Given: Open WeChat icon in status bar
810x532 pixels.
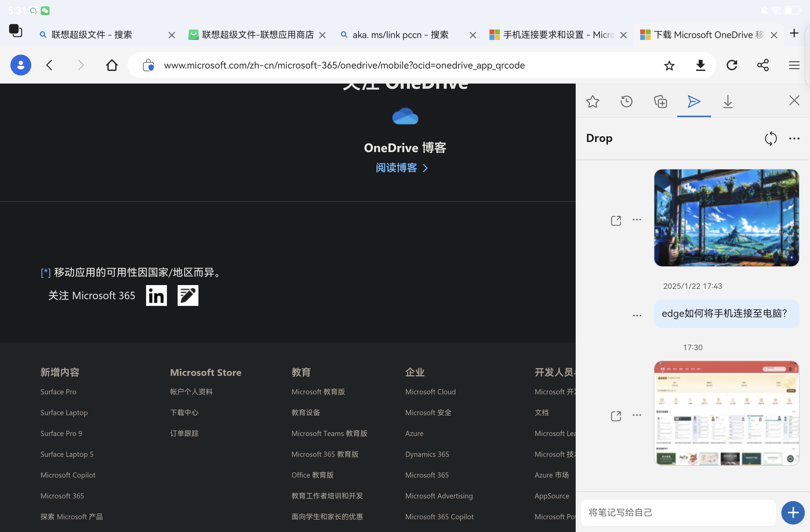Looking at the screenshot, I should [x=45, y=10].
